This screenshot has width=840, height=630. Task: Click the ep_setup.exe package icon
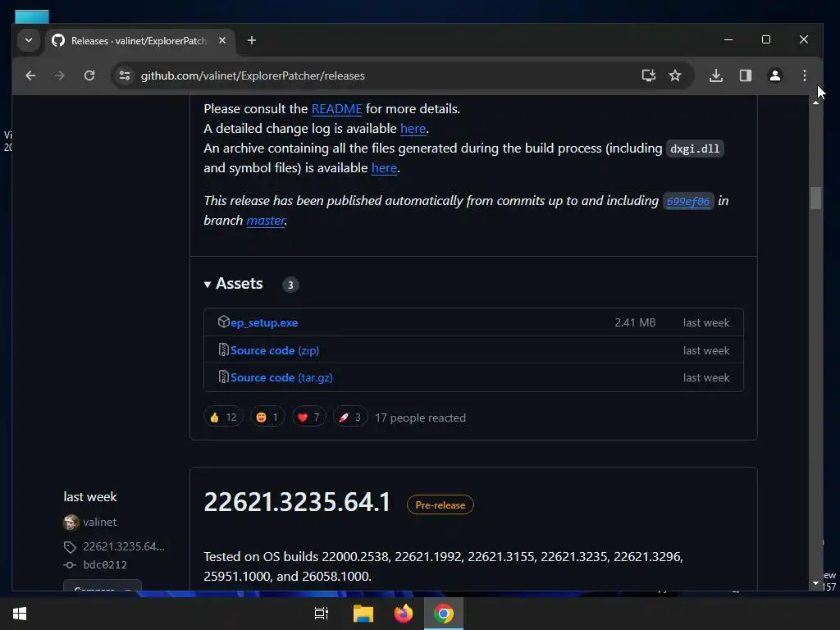[223, 322]
